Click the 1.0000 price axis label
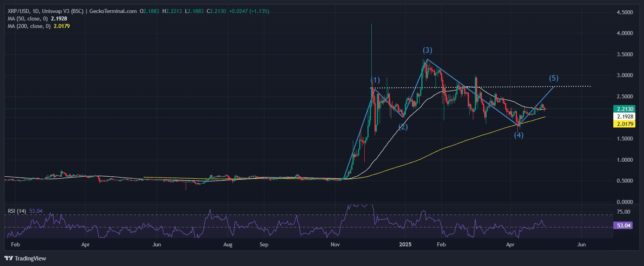 point(625,160)
